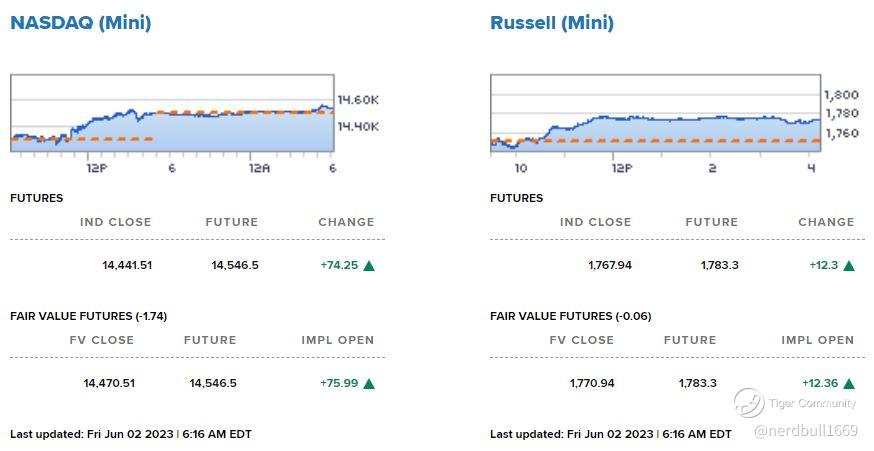874x451 pixels.
Task: Click the NASDAQ change green up-arrow icon
Action: [369, 266]
